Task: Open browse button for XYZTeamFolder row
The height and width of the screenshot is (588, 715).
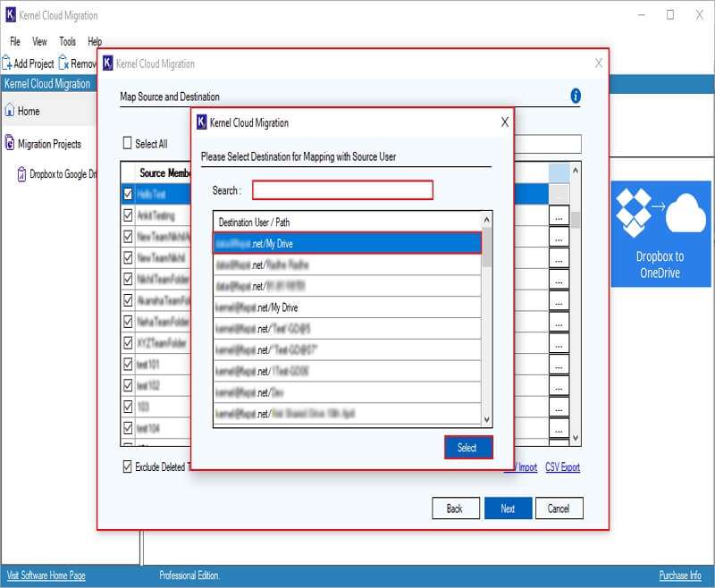Action: (559, 344)
